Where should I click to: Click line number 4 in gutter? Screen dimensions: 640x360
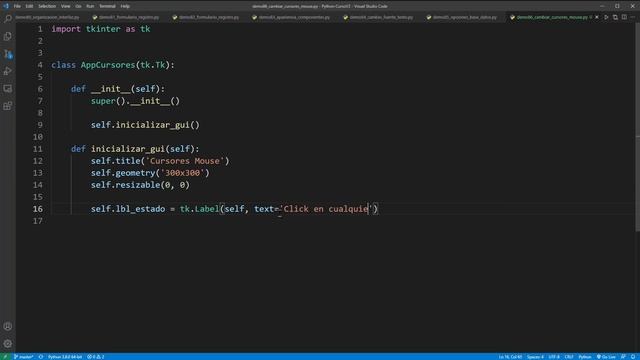tap(40, 65)
